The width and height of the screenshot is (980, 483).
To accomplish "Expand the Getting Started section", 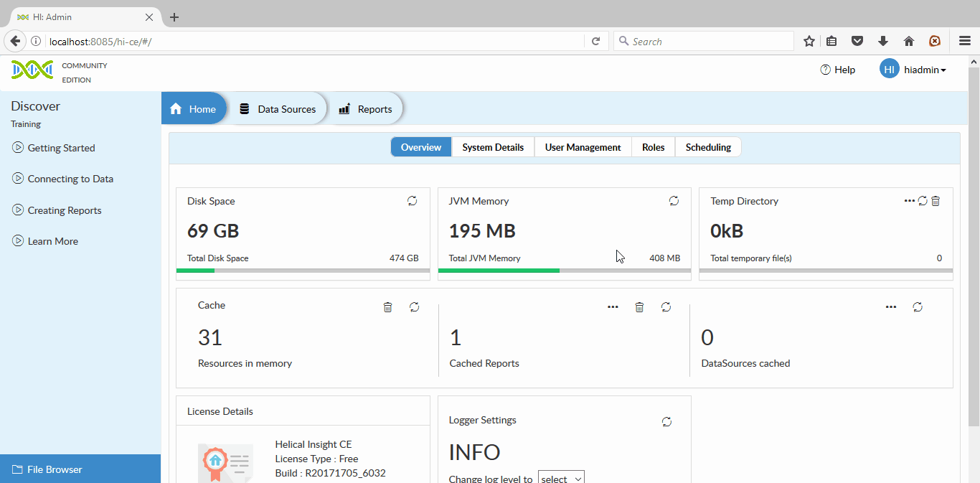I will click(62, 148).
